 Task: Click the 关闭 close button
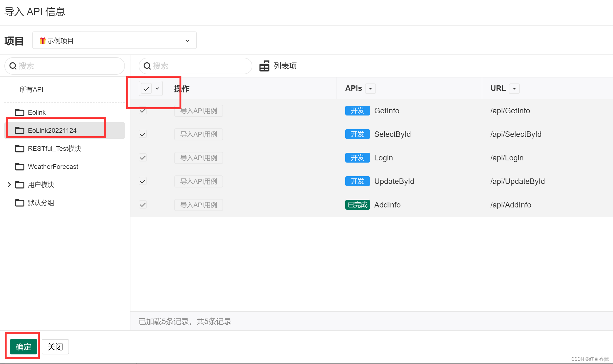[x=55, y=347]
